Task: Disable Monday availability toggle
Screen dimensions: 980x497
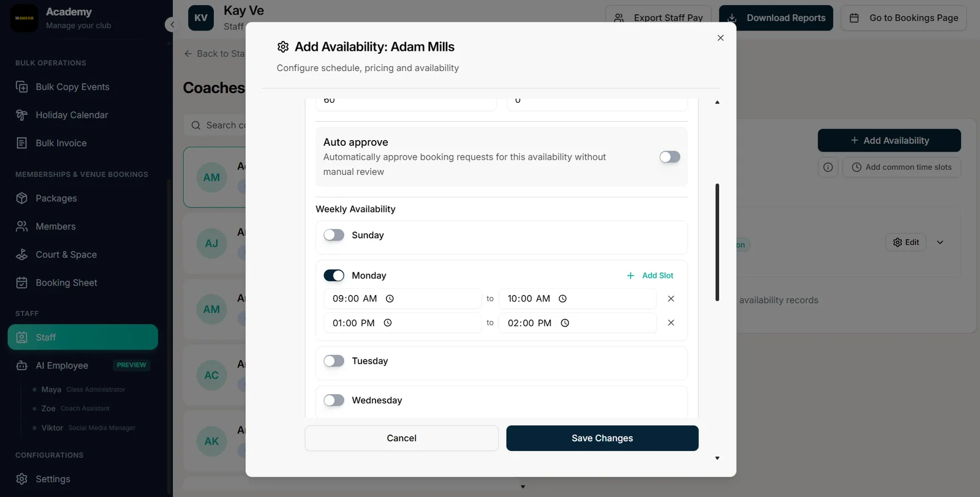Action: 334,275
